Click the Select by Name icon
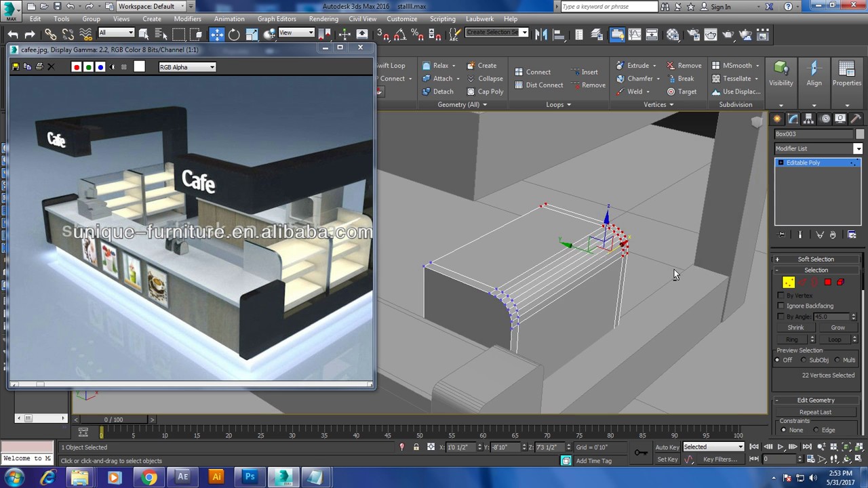 [161, 34]
